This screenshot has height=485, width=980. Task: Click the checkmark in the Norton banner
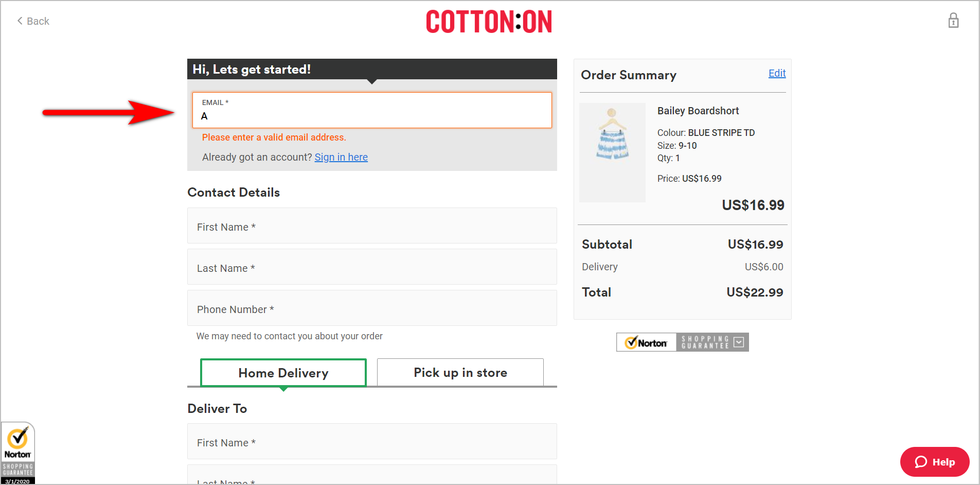[x=633, y=341]
